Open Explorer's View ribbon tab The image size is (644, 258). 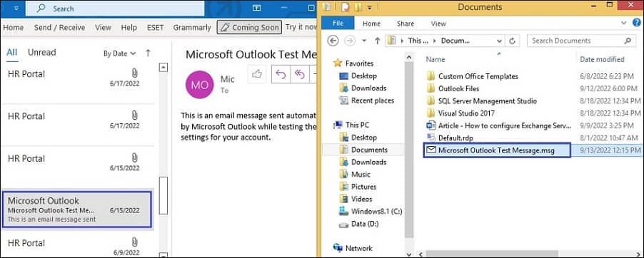438,24
